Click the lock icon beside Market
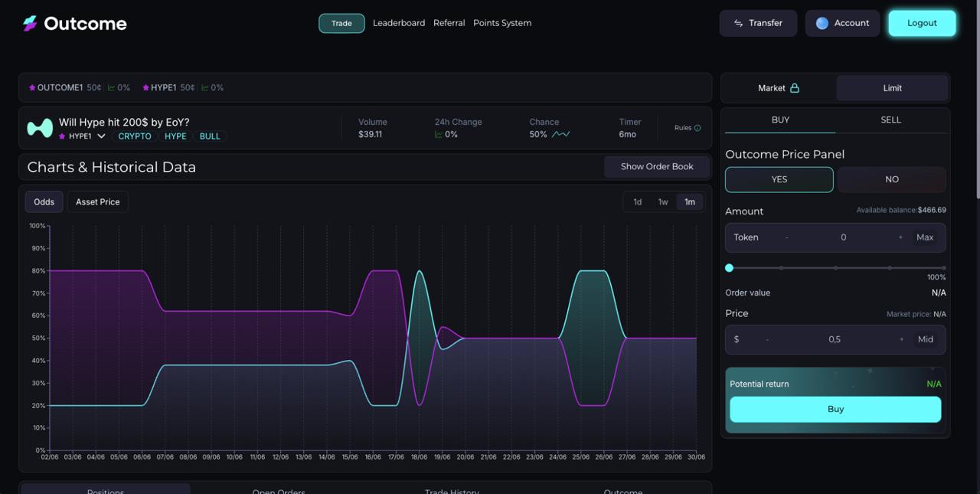The height and width of the screenshot is (494, 980). pyautogui.click(x=795, y=87)
